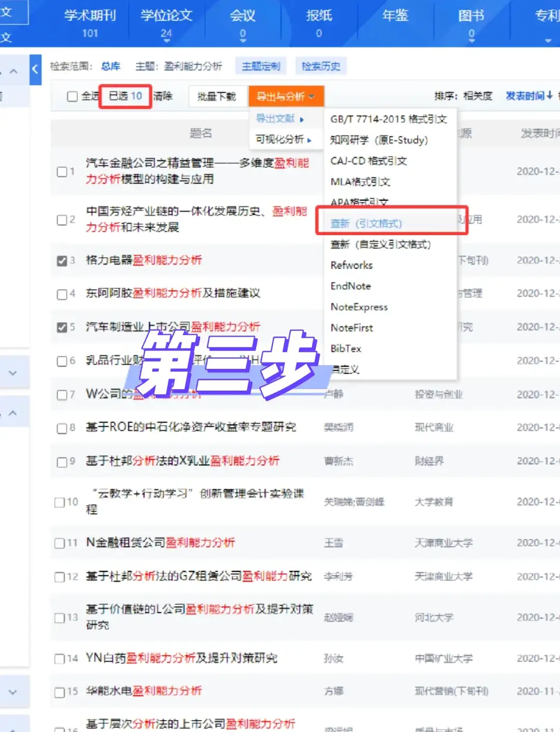Click the 清除 button to clear selection
Viewport: 560px width, 732px height.
(x=164, y=96)
